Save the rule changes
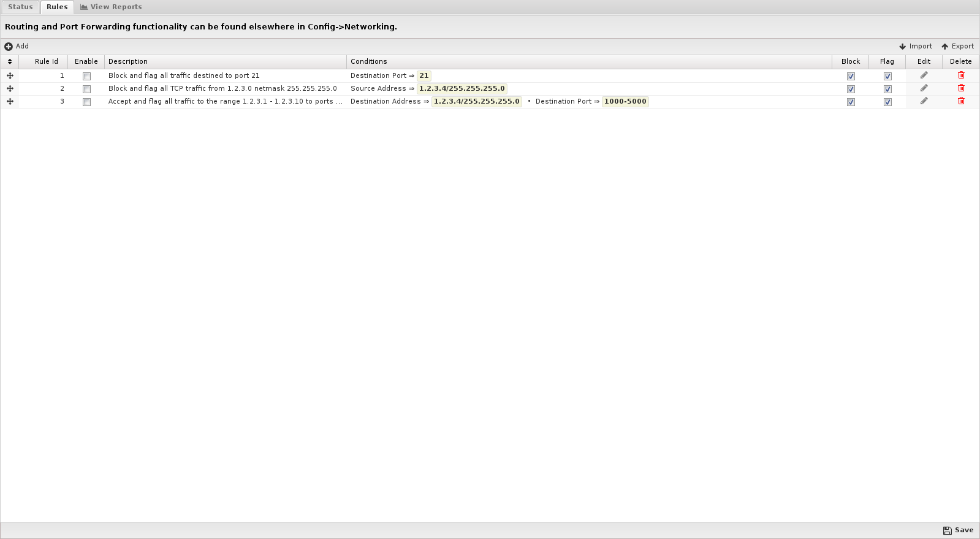Image resolution: width=980 pixels, height=539 pixels. (x=958, y=530)
